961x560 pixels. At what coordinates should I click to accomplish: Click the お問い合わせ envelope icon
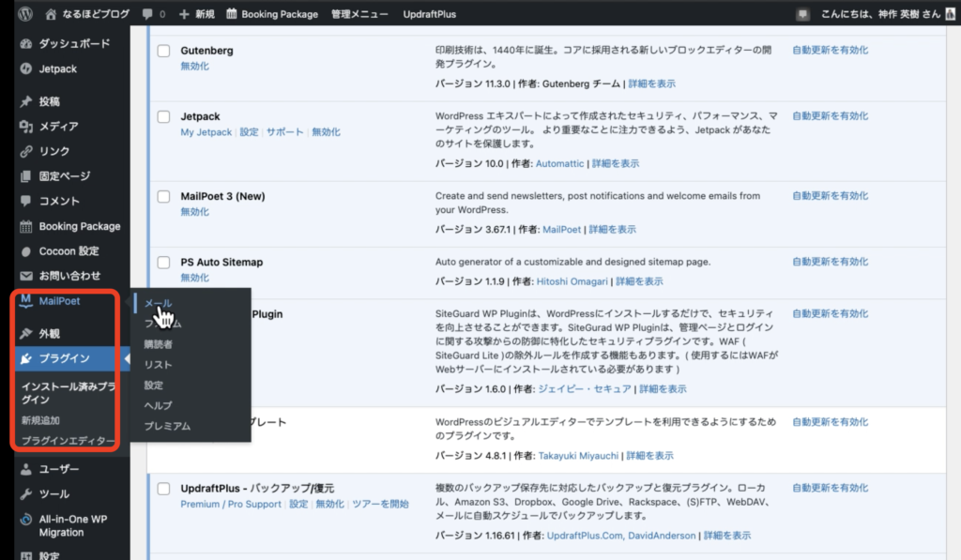click(x=25, y=276)
